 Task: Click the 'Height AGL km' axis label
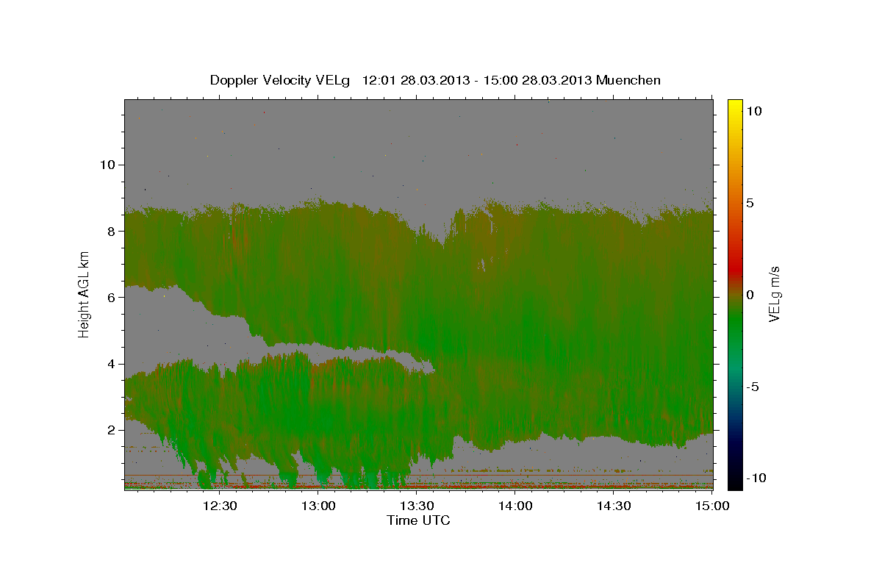[x=85, y=294]
